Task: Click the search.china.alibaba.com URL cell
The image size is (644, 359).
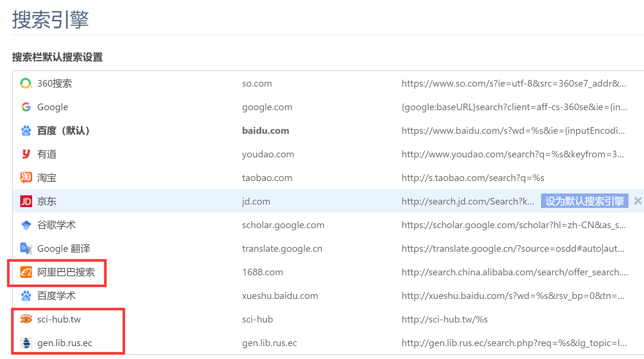Action: tap(515, 272)
